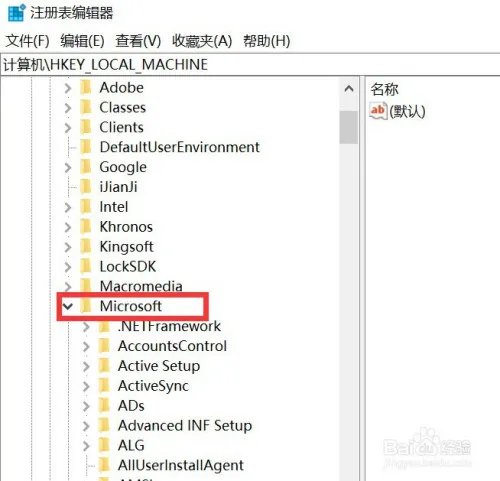The width and height of the screenshot is (500, 481).
Task: Expand the Clients key
Action: pyautogui.click(x=68, y=128)
